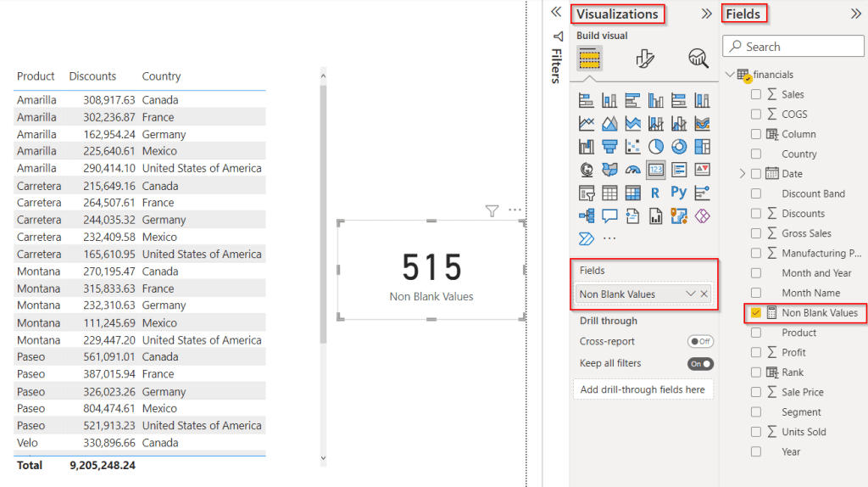Choose the Scatter chart visual
Image resolution: width=868 pixels, height=487 pixels.
pos(632,147)
